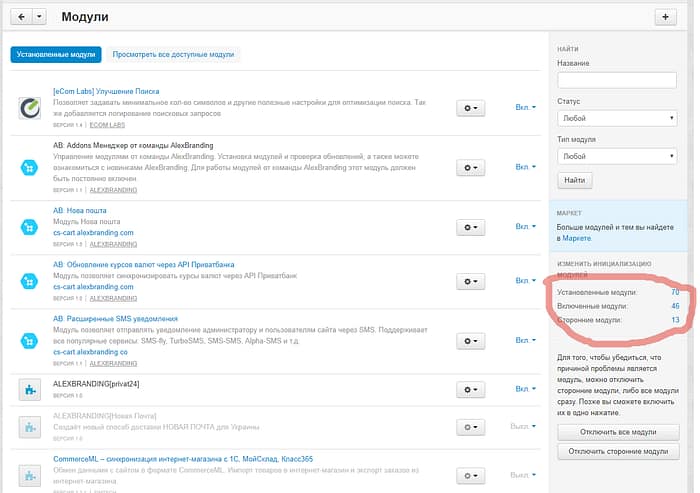Switch to Установленные модули tab
This screenshot has height=493, width=700.
(x=56, y=54)
